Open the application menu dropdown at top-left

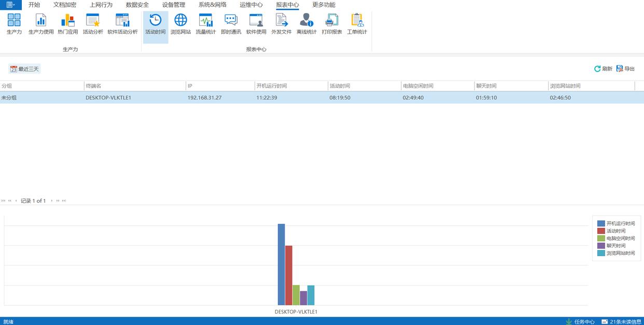[x=10, y=5]
